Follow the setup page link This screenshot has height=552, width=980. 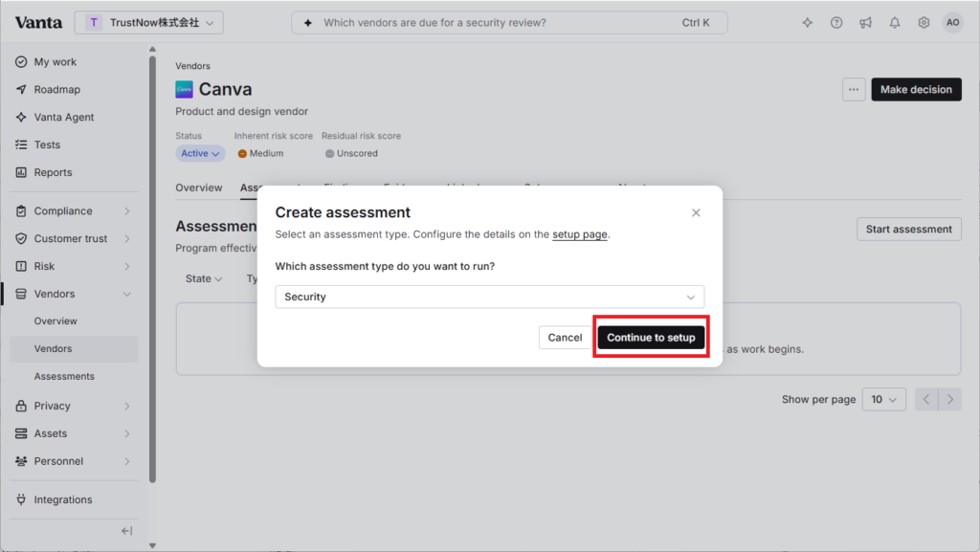(579, 234)
